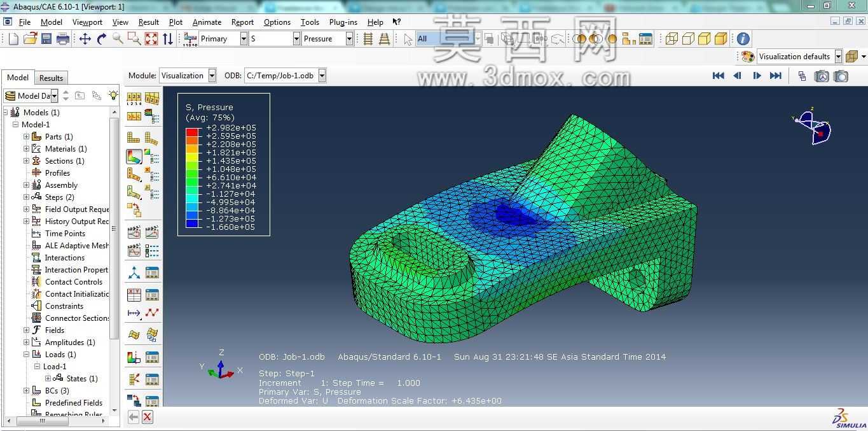
Task: Select the Rotate View tool
Action: 102,39
